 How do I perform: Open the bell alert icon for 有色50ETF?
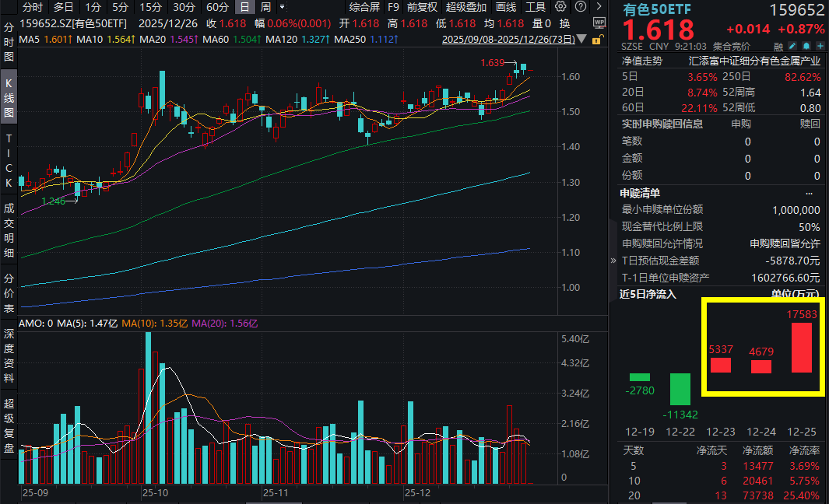pyautogui.click(x=806, y=46)
